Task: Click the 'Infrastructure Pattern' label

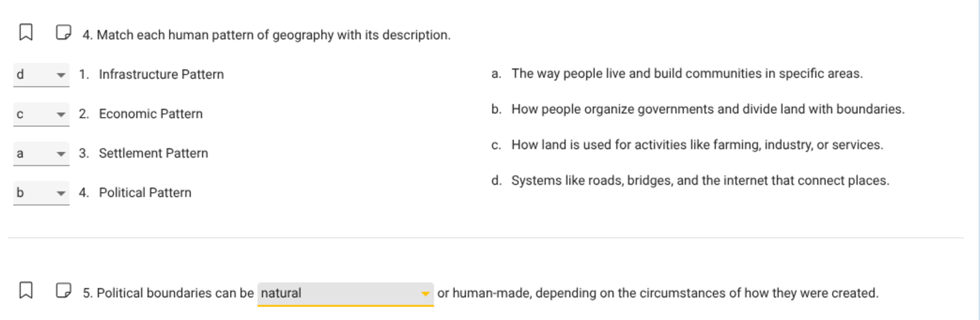Action: (x=161, y=74)
